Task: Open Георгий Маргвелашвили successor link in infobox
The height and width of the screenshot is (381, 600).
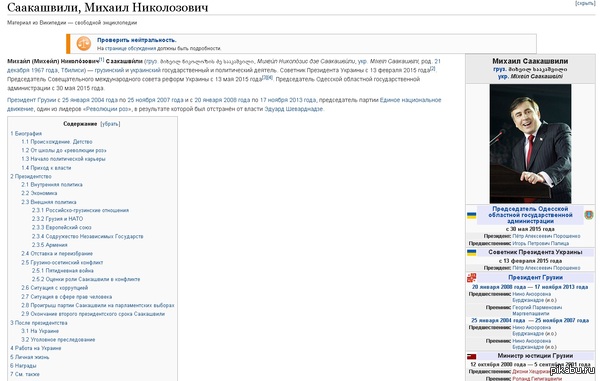Action: [537, 310]
